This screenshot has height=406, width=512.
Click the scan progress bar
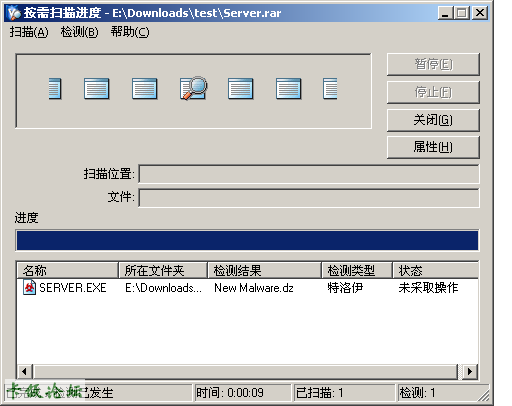tap(247, 240)
